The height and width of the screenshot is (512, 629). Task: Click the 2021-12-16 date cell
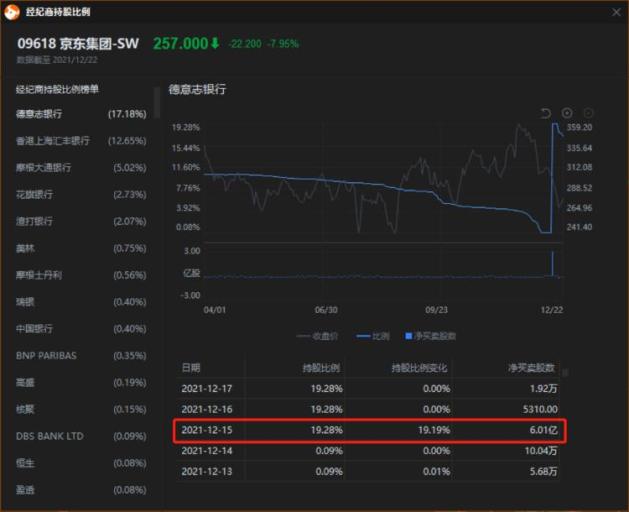[207, 409]
